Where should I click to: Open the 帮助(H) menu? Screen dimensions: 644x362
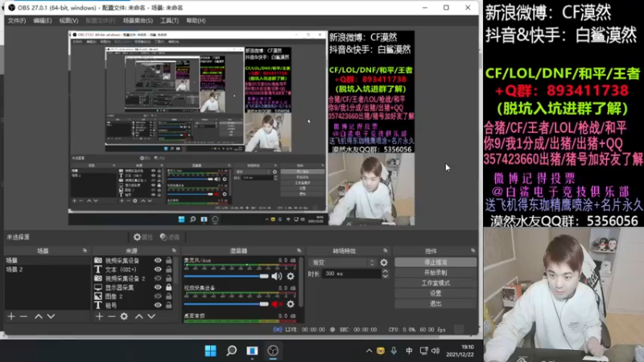point(196,21)
